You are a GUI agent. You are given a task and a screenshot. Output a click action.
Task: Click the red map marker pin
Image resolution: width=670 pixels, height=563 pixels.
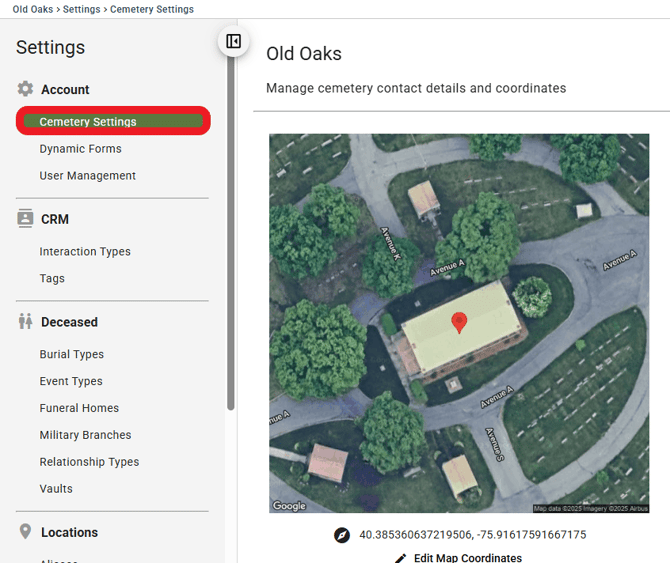459,323
